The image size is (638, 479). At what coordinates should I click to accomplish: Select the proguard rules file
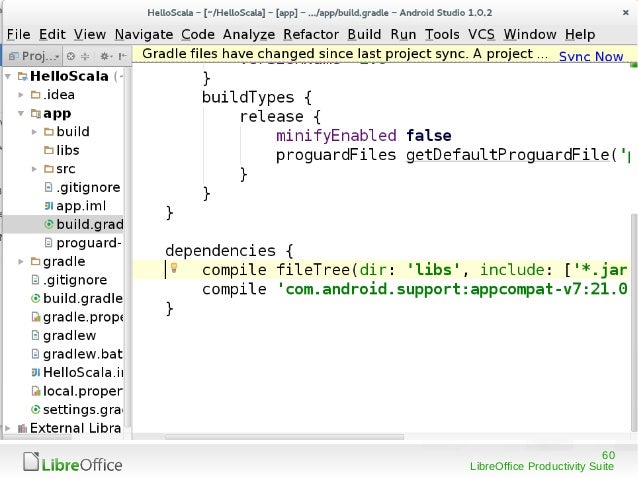click(x=89, y=243)
